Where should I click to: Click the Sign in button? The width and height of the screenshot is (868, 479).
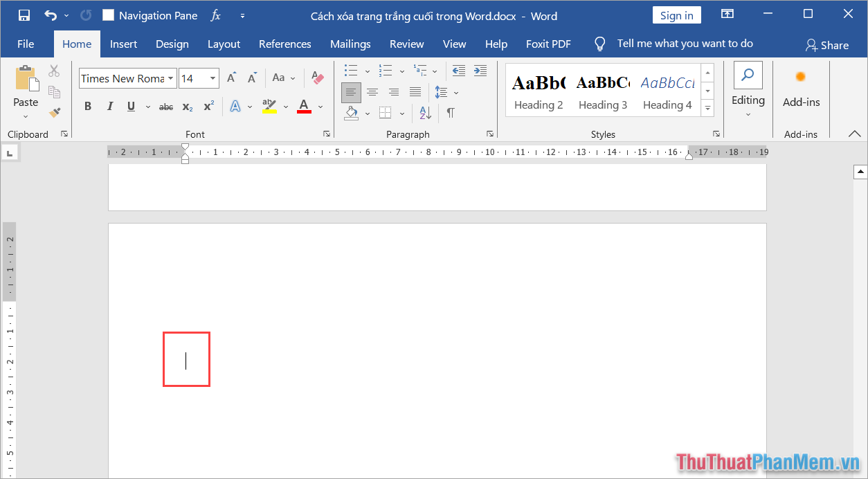pyautogui.click(x=676, y=15)
